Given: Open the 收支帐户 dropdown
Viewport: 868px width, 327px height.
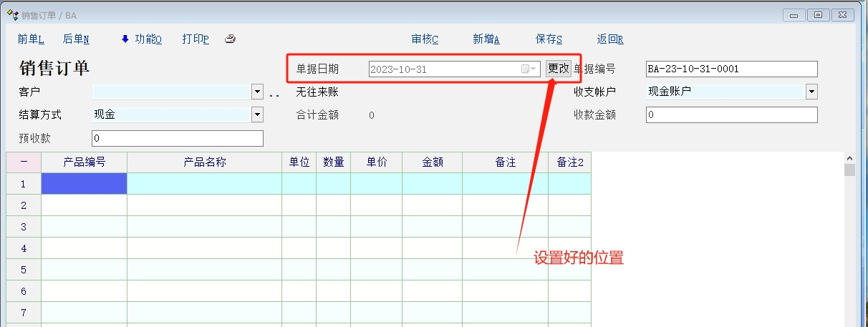Looking at the screenshot, I should click(x=811, y=92).
